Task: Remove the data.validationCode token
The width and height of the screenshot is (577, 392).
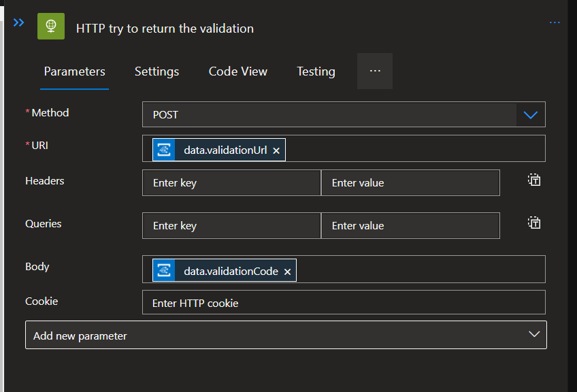Action: click(287, 271)
